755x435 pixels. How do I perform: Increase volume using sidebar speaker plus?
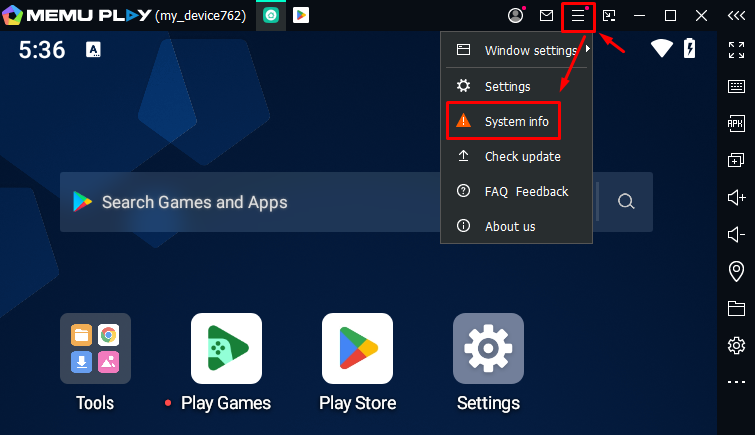736,198
